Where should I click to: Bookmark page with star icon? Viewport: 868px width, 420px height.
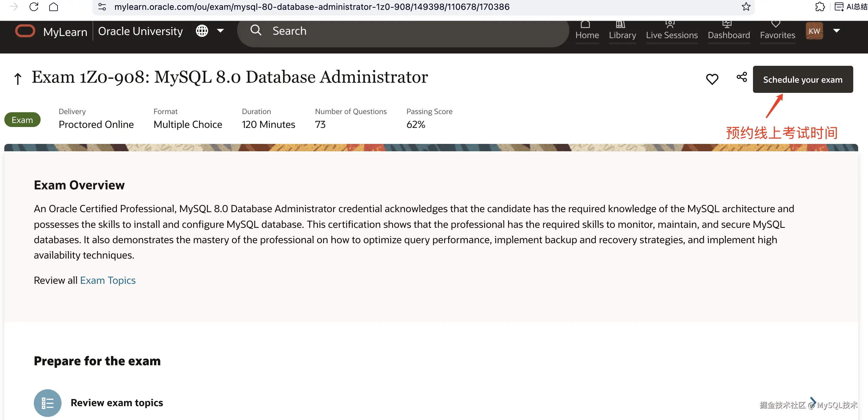pos(746,7)
